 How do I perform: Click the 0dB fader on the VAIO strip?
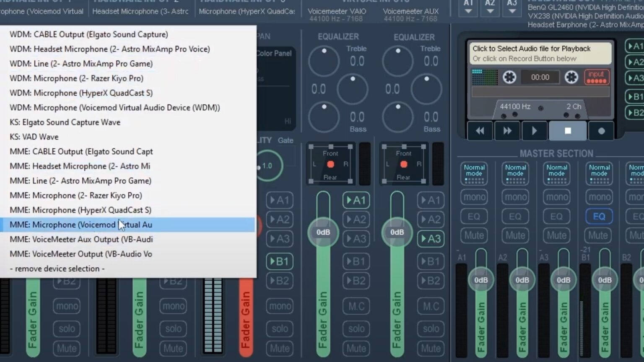pos(323,232)
